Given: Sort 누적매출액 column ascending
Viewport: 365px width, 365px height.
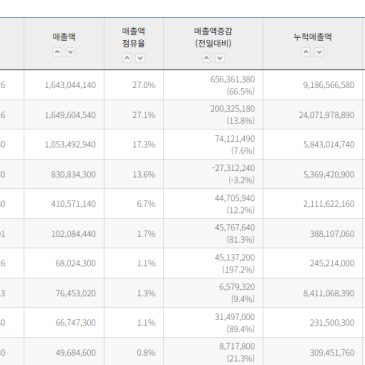Looking at the screenshot, I should point(306,52).
